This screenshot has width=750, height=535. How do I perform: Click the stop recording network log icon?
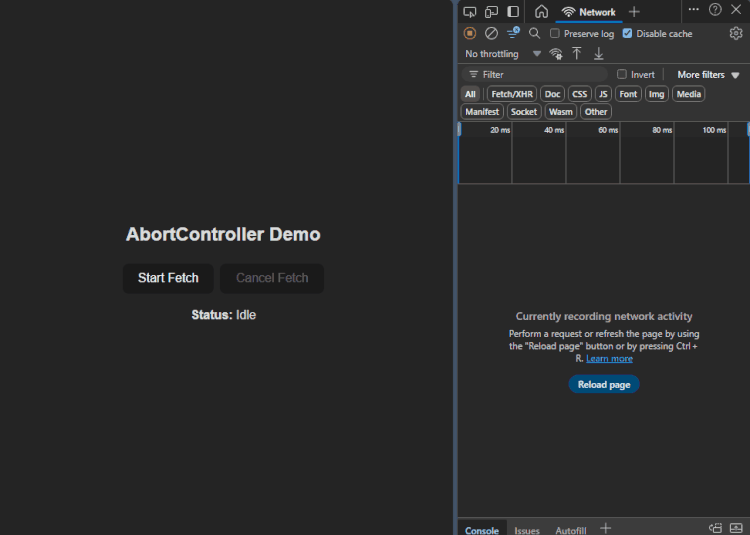[x=470, y=33]
